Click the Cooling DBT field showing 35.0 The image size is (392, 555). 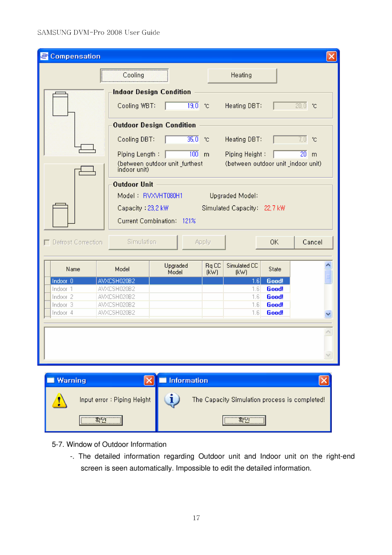pos(182,139)
